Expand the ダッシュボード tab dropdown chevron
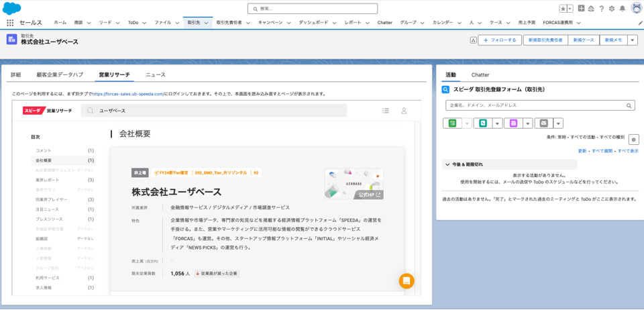 (x=334, y=23)
